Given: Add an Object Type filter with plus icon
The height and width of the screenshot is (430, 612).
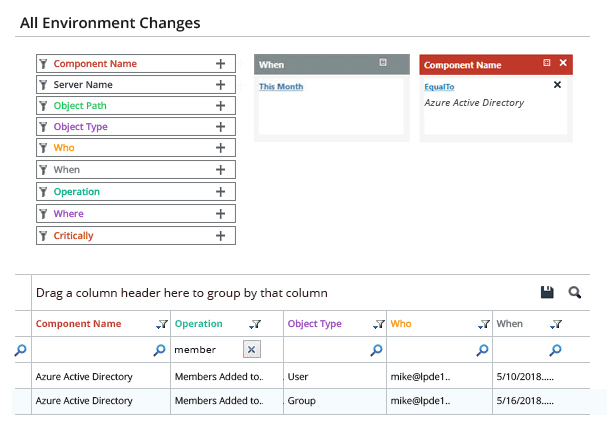Looking at the screenshot, I should coord(221,127).
